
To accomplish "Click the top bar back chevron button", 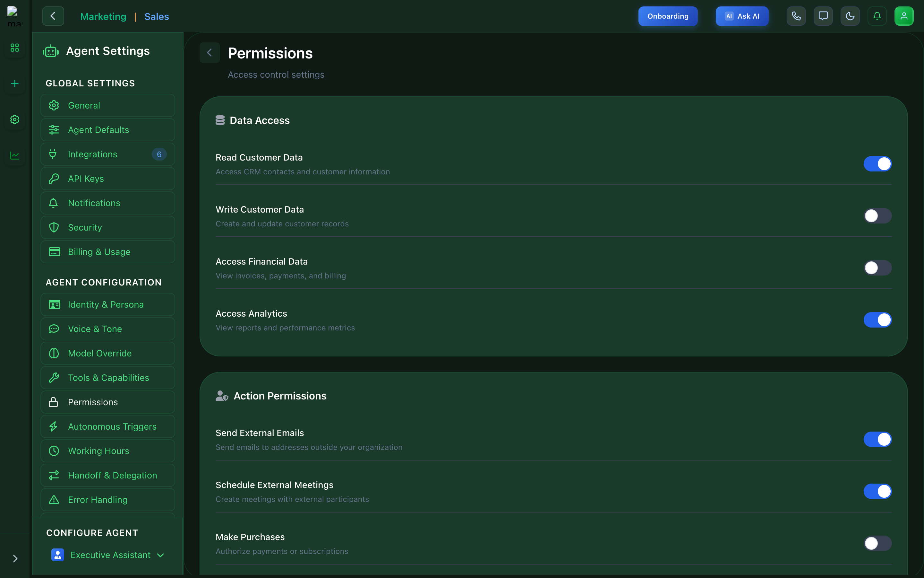I will pos(53,16).
